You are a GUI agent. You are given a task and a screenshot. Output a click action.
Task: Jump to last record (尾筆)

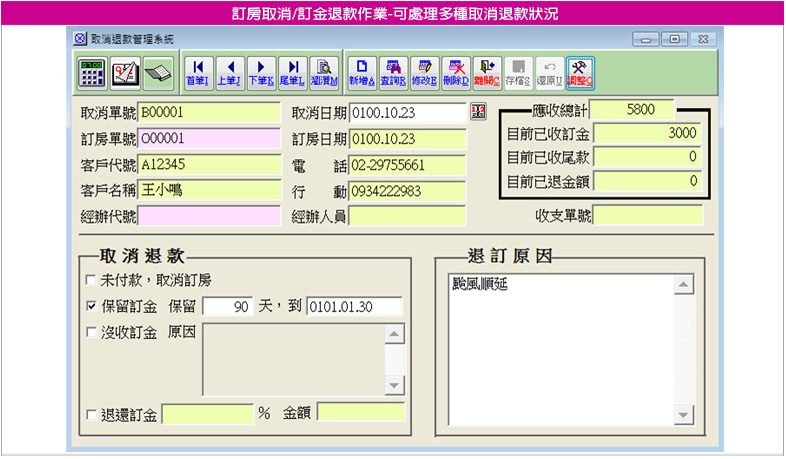click(x=292, y=73)
